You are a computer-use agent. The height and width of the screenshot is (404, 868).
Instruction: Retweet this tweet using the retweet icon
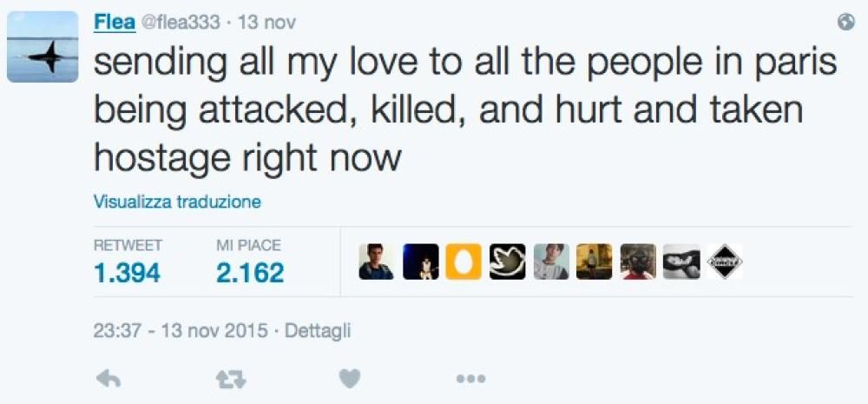230,379
